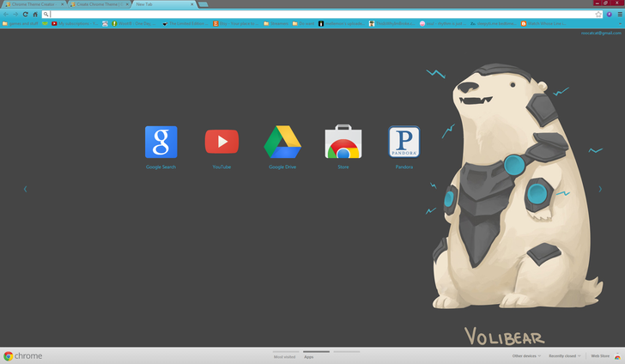Open the Chrome Web Store app icon
Image resolution: width=625 pixels, height=364 pixels.
click(343, 142)
